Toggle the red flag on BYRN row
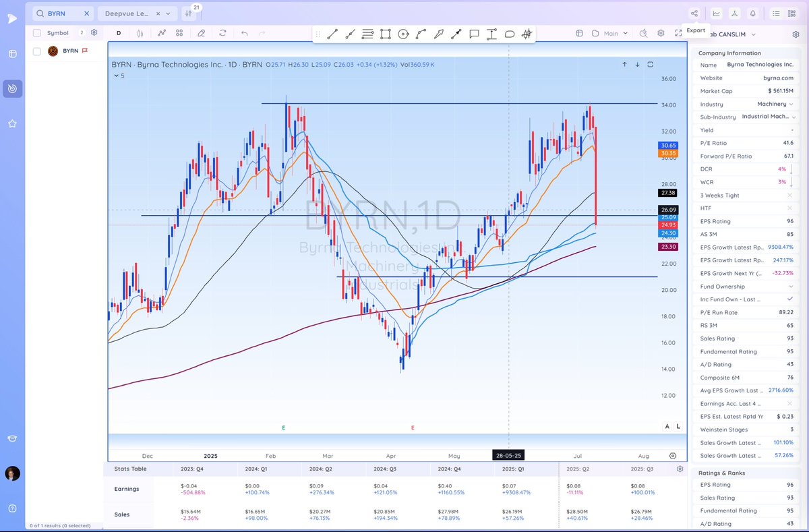The height and width of the screenshot is (532, 809). (85, 51)
